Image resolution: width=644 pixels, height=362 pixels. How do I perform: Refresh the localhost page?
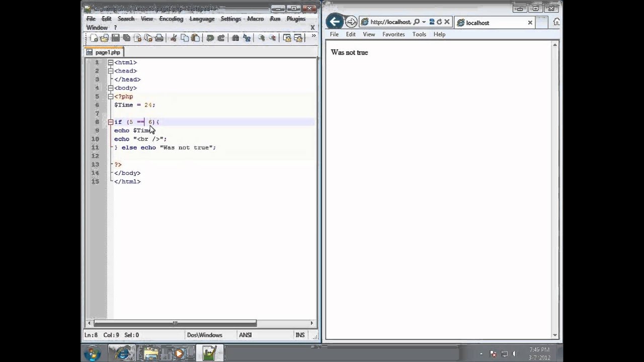[x=439, y=22]
